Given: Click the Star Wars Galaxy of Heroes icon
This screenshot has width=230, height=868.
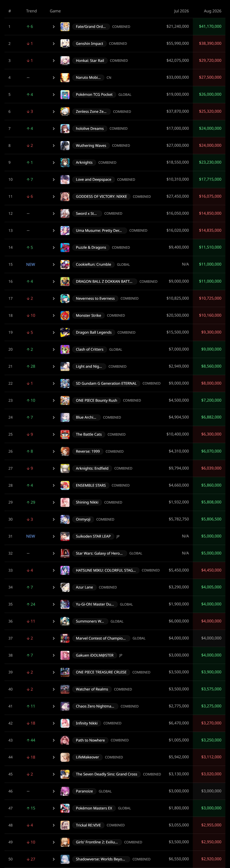Looking at the screenshot, I should [65, 553].
